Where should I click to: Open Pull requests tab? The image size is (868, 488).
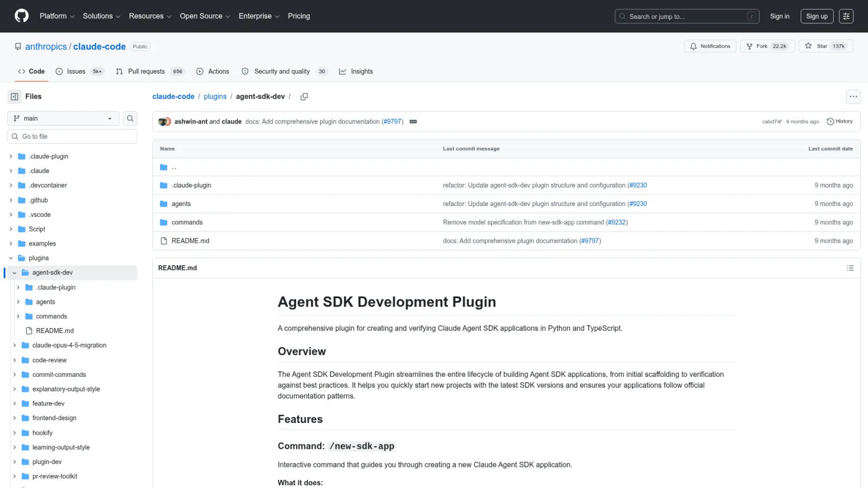[x=150, y=72]
